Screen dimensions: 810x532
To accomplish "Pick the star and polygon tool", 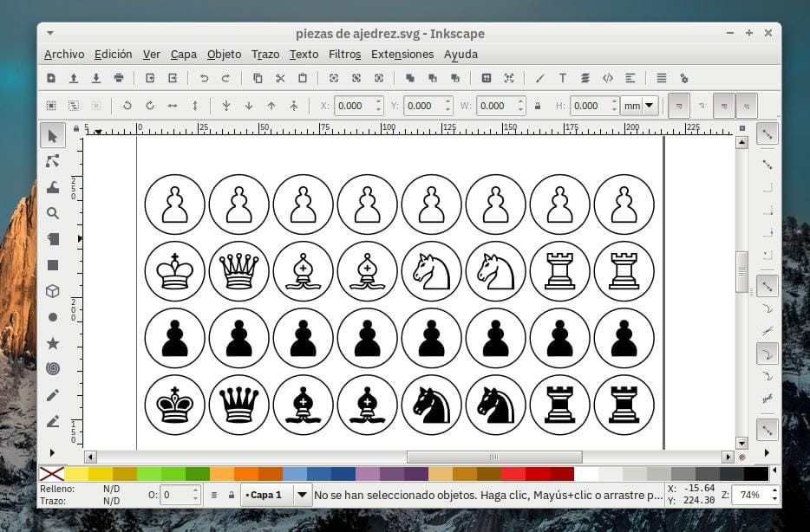I will click(x=54, y=342).
